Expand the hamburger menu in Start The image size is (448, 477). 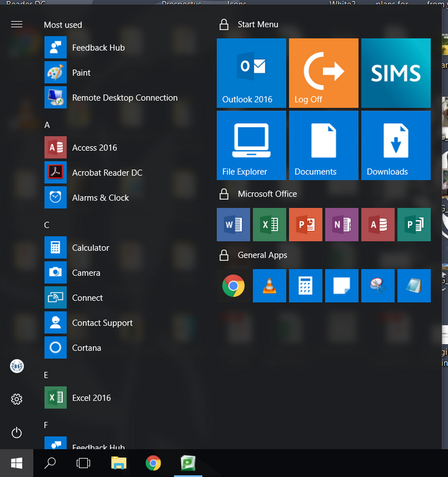point(17,24)
